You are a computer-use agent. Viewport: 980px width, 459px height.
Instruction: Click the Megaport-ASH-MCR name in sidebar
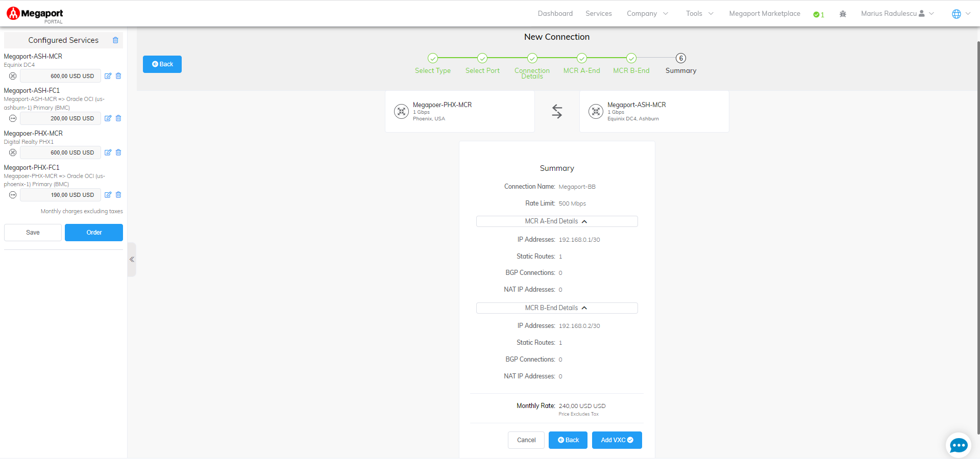pyautogui.click(x=33, y=57)
